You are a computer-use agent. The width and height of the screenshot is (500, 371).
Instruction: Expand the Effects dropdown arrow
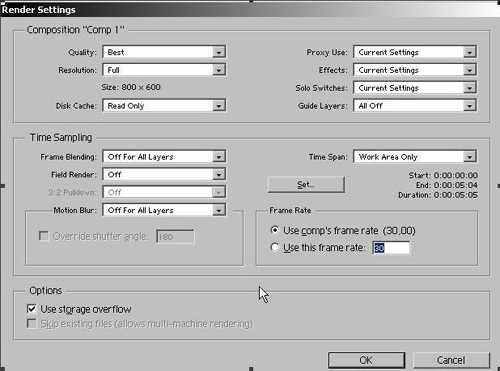[x=469, y=70]
